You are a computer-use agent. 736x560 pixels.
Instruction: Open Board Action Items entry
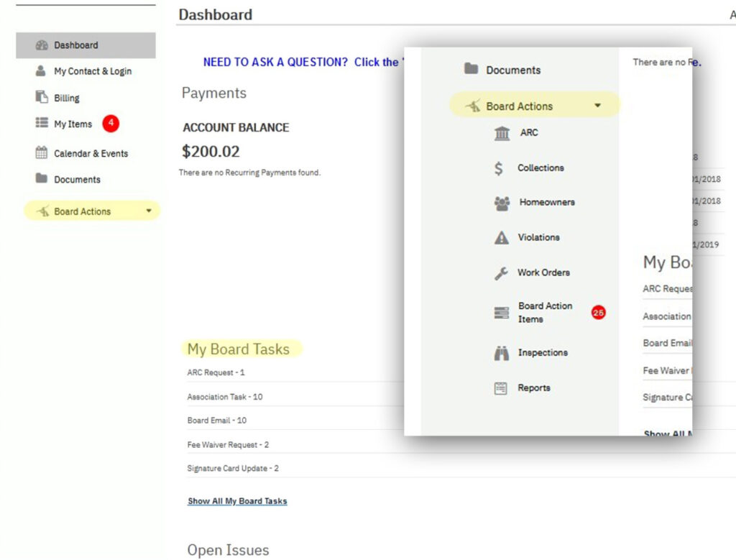point(545,312)
